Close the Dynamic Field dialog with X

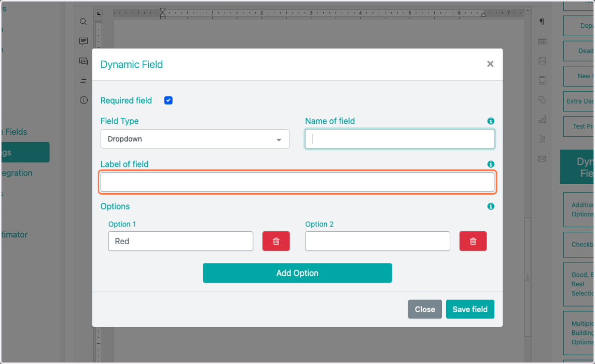[x=490, y=64]
